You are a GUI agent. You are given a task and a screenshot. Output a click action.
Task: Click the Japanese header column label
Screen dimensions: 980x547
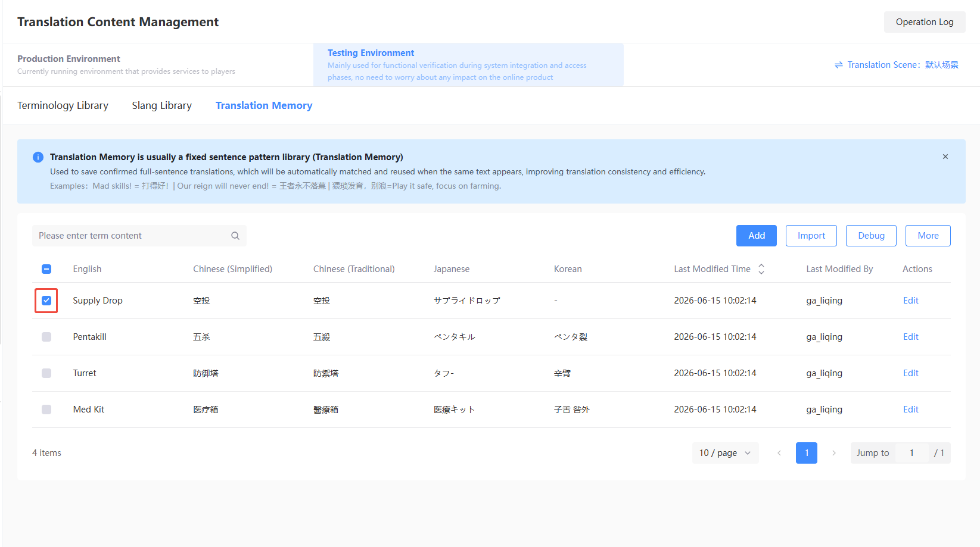point(452,269)
